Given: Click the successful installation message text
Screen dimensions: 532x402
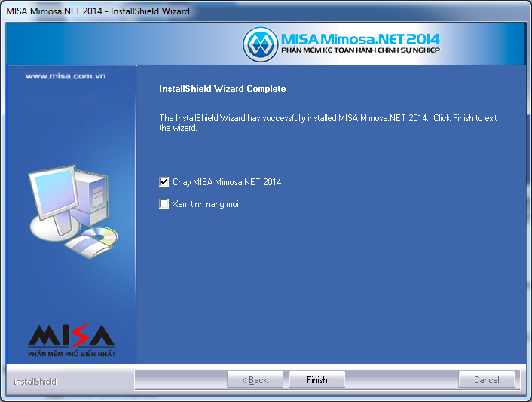Looking at the screenshot, I should click(x=328, y=123).
